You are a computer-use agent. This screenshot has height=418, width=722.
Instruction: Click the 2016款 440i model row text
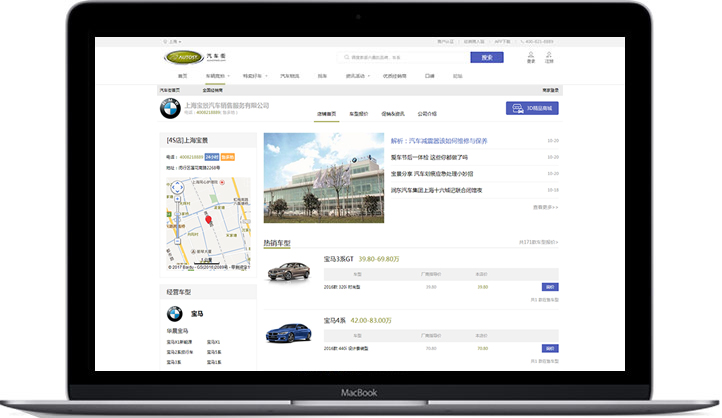pyautogui.click(x=346, y=348)
